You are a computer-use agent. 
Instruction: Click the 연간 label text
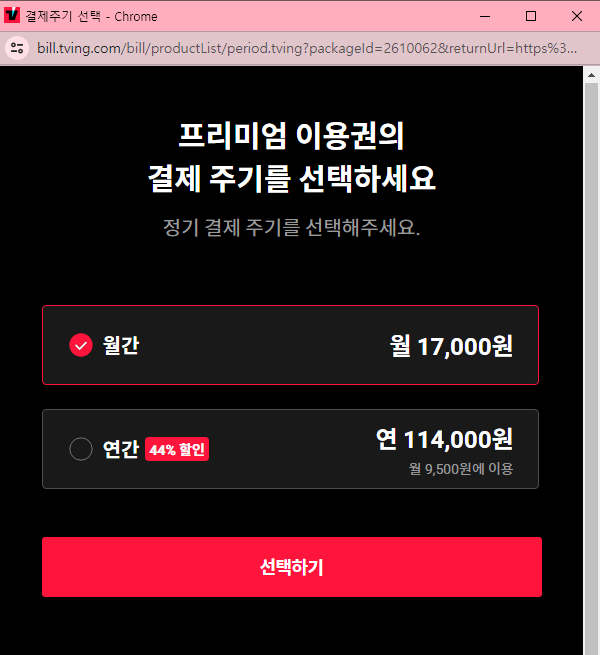(x=121, y=449)
